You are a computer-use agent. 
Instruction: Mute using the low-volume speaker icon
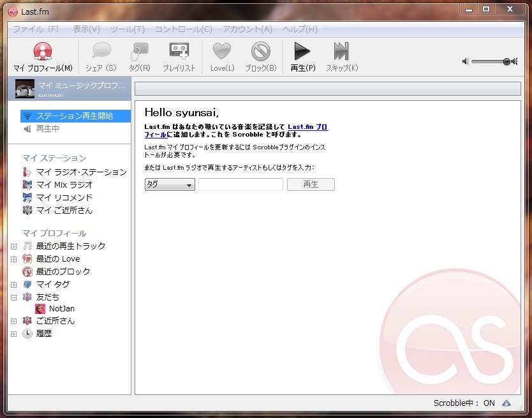466,61
